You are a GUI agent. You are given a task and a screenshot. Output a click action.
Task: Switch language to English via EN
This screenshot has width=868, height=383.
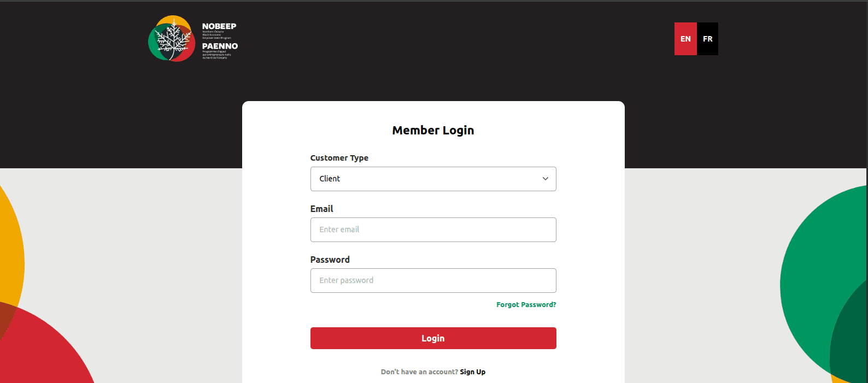tap(685, 39)
